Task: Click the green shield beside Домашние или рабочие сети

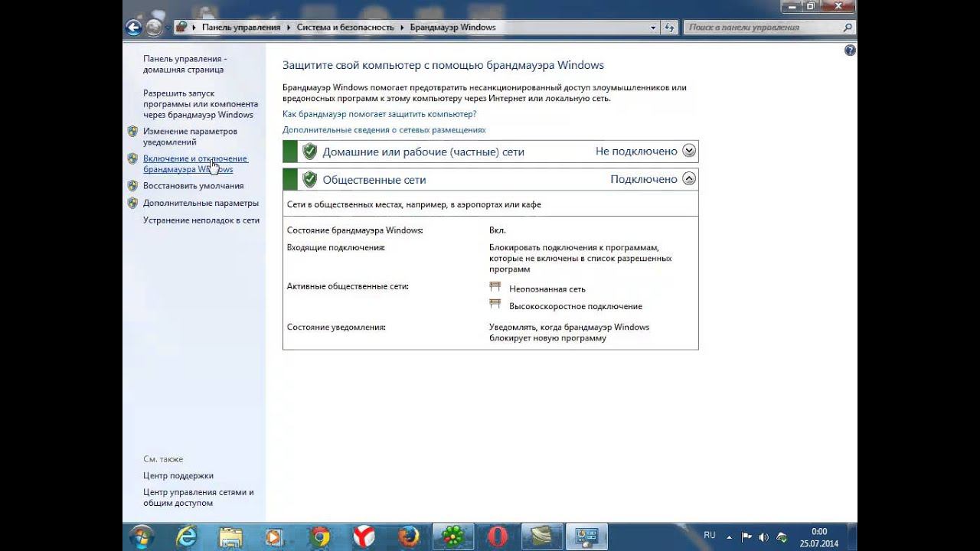Action: [309, 152]
